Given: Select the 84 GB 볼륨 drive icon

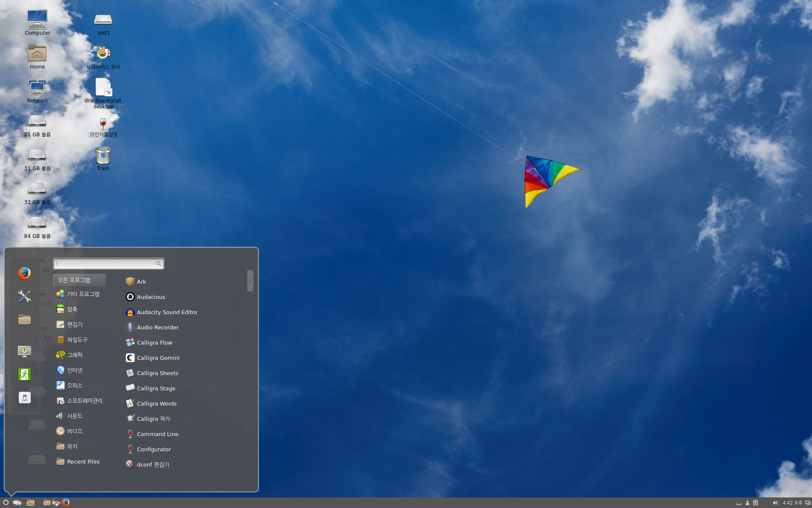Looking at the screenshot, I should tap(37, 227).
